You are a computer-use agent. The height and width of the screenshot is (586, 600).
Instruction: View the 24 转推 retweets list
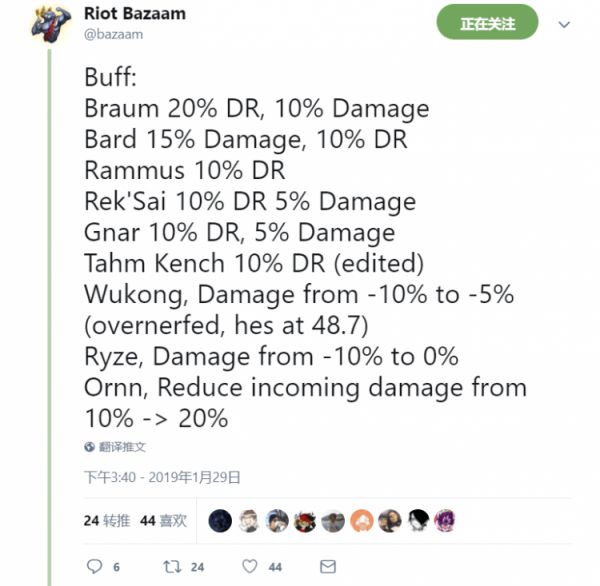(x=106, y=521)
